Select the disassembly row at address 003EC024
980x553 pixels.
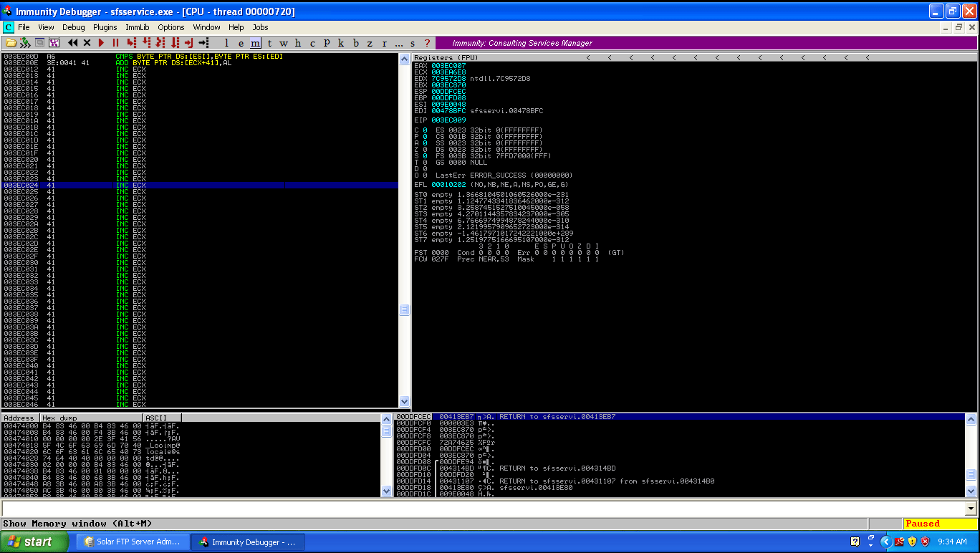200,186
